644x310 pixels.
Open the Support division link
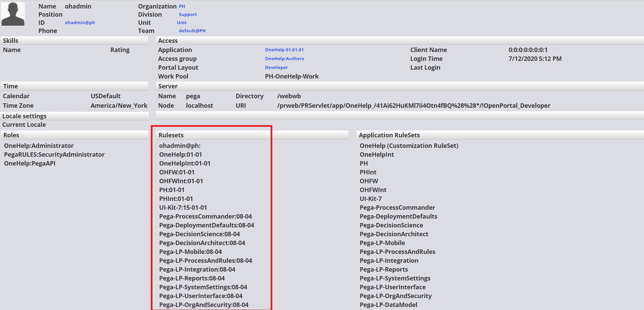188,14
